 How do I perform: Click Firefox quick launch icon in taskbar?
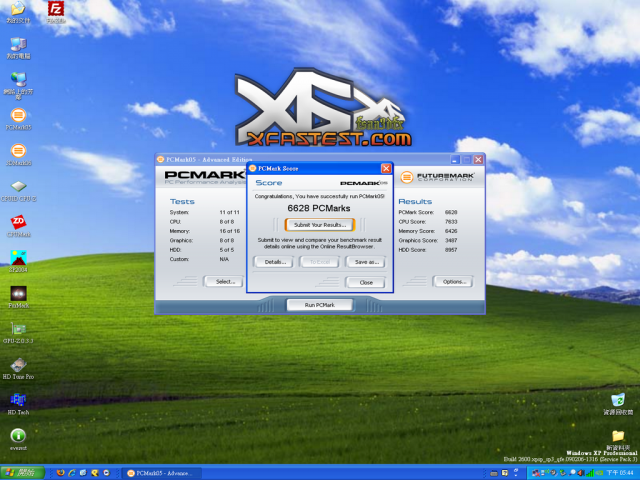pos(60,473)
